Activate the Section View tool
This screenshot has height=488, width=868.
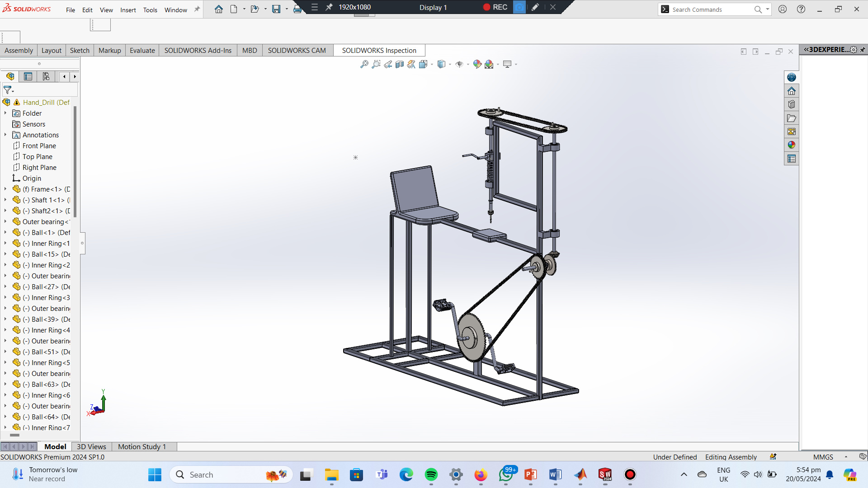point(400,64)
